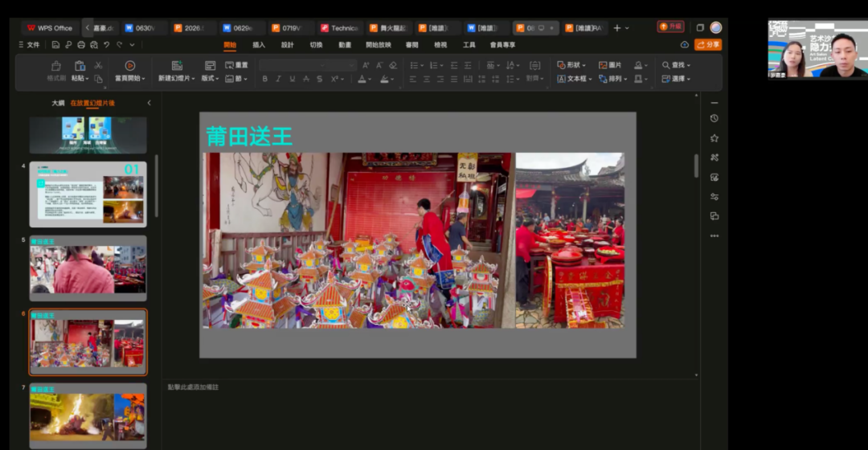Select slide 4 thumbnail numbered 01
The image size is (868, 450).
(x=88, y=194)
